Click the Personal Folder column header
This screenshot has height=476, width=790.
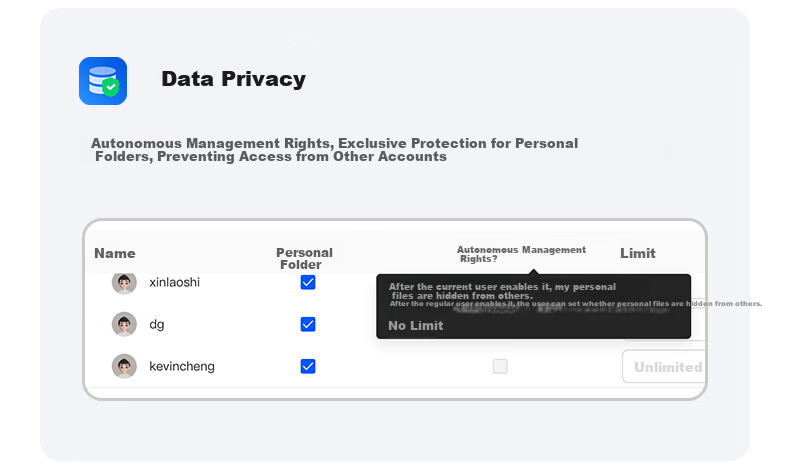(x=304, y=258)
